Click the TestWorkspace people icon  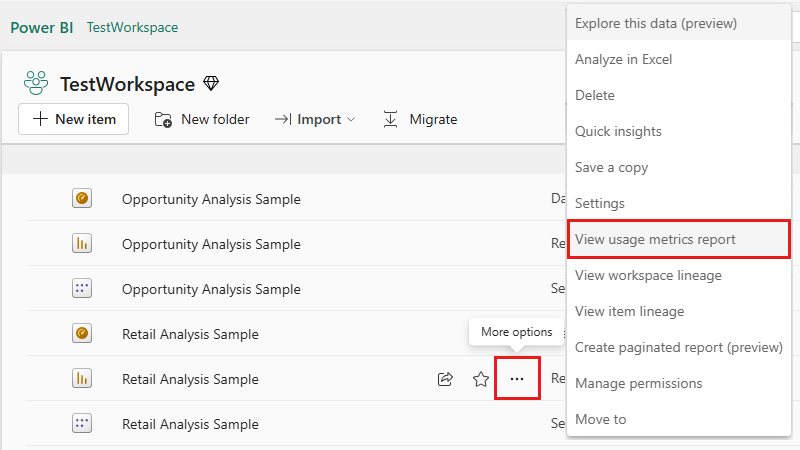pos(36,84)
